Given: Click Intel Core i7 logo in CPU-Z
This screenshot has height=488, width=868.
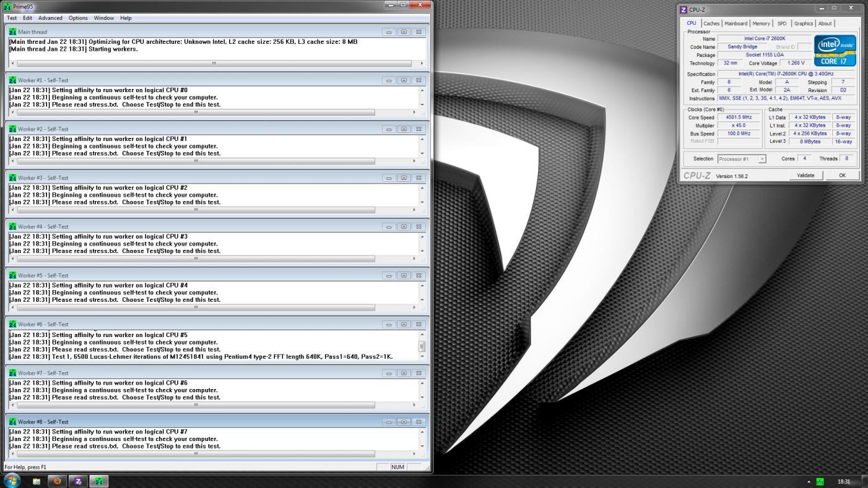Looking at the screenshot, I should pos(835,51).
